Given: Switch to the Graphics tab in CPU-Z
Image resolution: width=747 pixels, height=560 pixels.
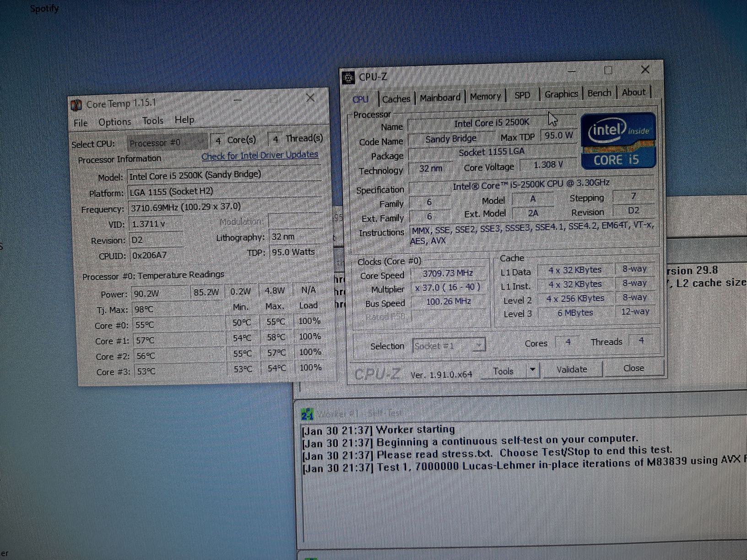Looking at the screenshot, I should click(561, 94).
